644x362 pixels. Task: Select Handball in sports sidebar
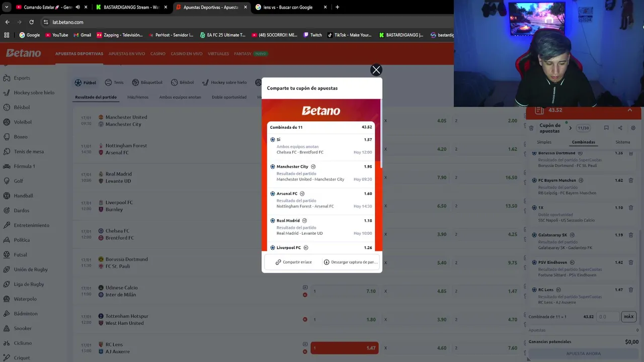coord(24,196)
